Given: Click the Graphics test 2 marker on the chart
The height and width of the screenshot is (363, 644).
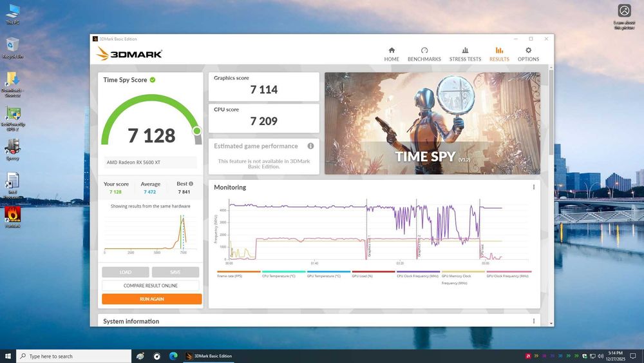Looking at the screenshot, I should (419, 246).
